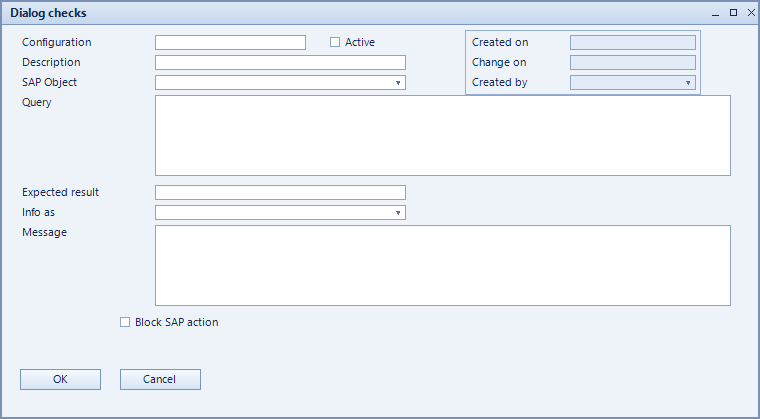Click the Created by label
The height and width of the screenshot is (419, 760).
(x=500, y=82)
